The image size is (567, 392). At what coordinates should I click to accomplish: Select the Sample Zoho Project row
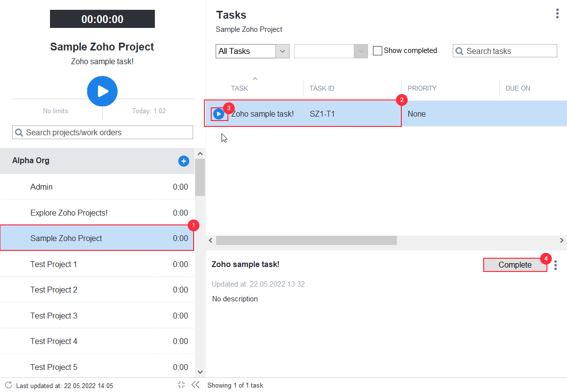pos(97,238)
